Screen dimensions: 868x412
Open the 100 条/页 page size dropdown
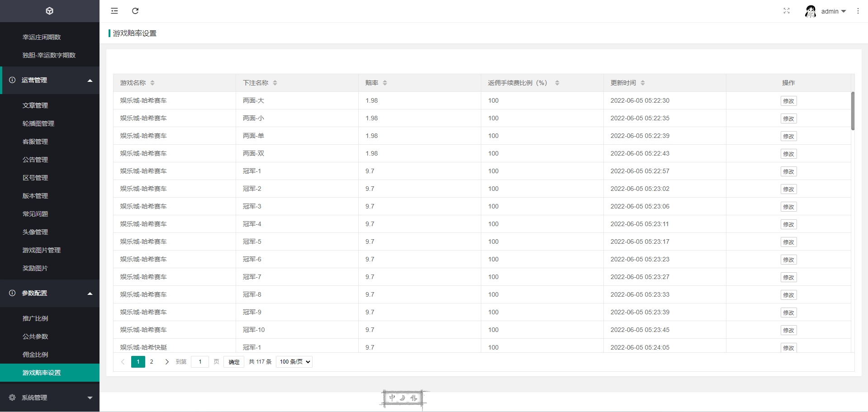tap(294, 362)
